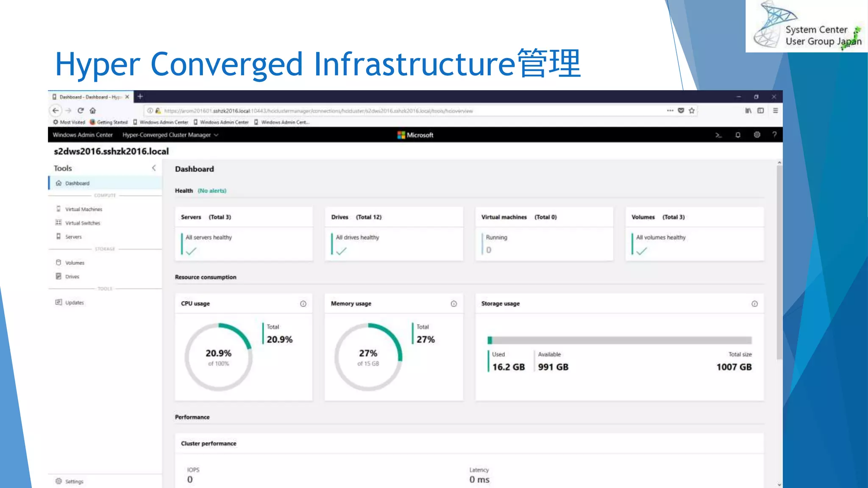
Task: Open help question mark in Admin Center header
Action: 774,135
